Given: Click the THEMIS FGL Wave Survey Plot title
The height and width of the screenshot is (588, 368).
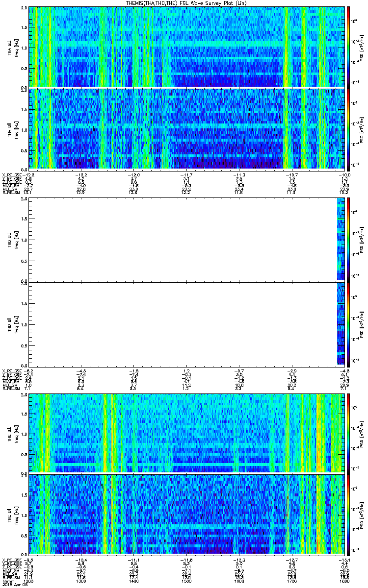Looking at the screenshot, I should tap(187, 3).
